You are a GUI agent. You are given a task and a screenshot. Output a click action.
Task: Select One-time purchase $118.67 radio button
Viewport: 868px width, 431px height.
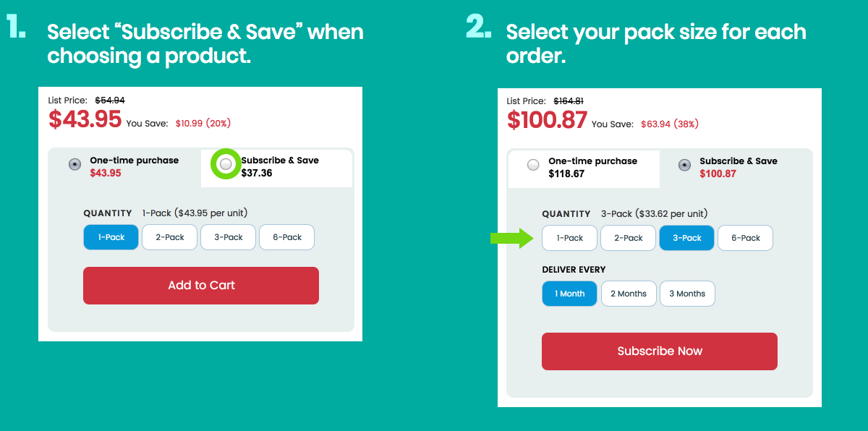tap(533, 165)
